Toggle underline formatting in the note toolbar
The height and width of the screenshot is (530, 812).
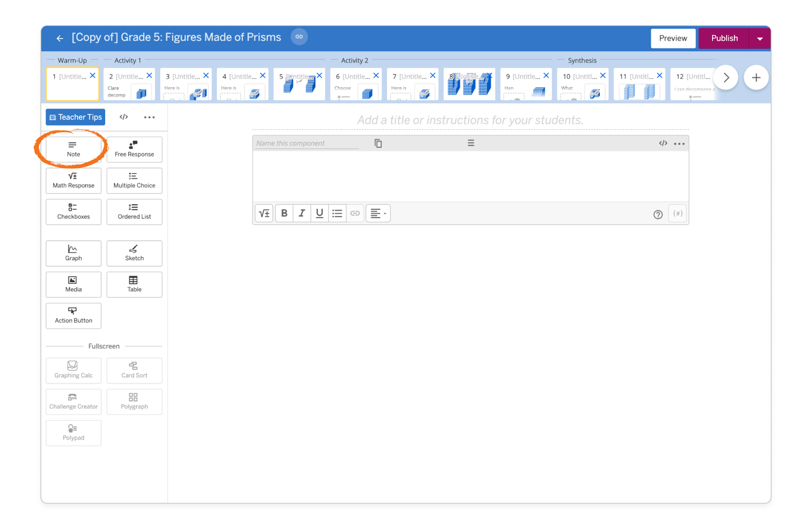319,214
